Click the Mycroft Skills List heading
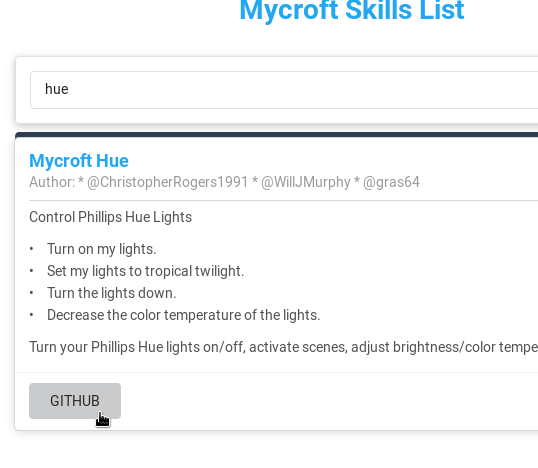Viewport: 538px width, 468px height. [352, 10]
